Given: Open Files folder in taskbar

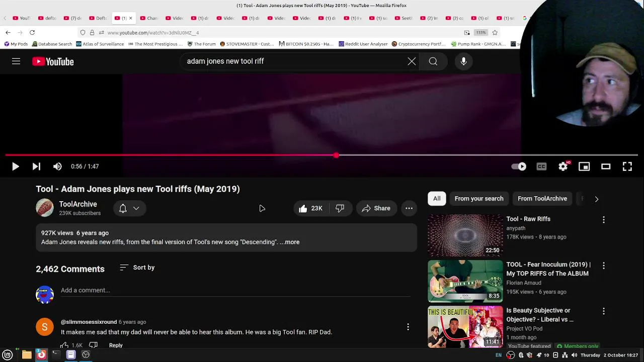Looking at the screenshot, I should point(27,354).
